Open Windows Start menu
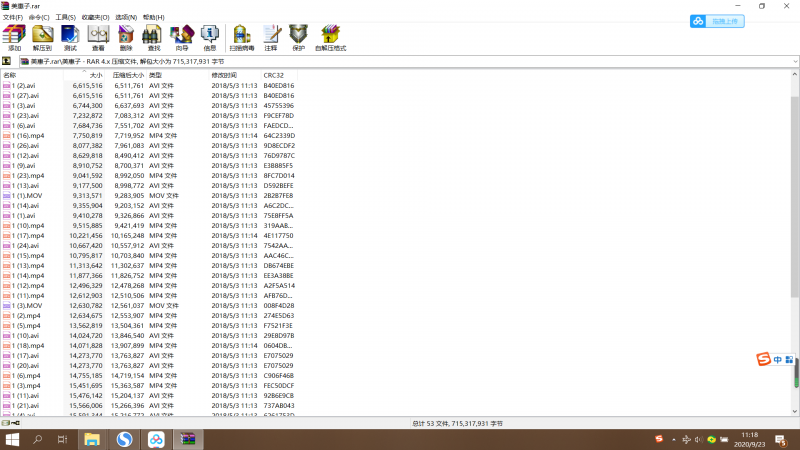The width and height of the screenshot is (800, 450). pos(14,439)
